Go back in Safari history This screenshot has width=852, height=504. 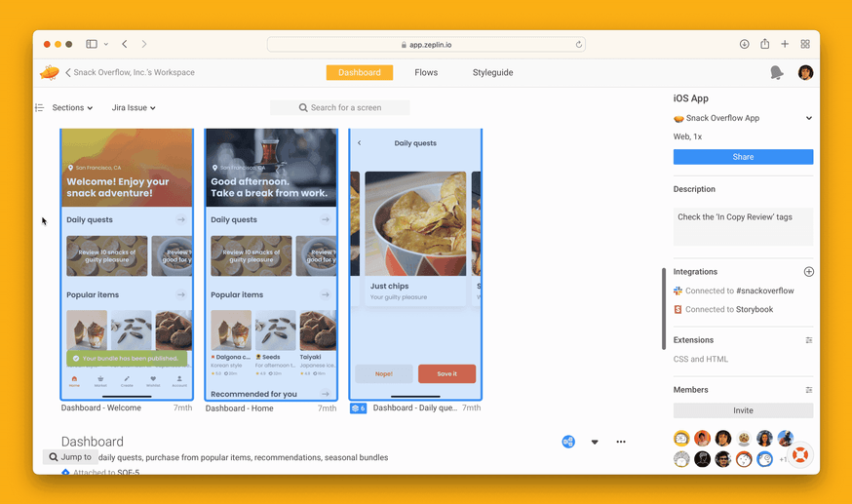pos(125,44)
